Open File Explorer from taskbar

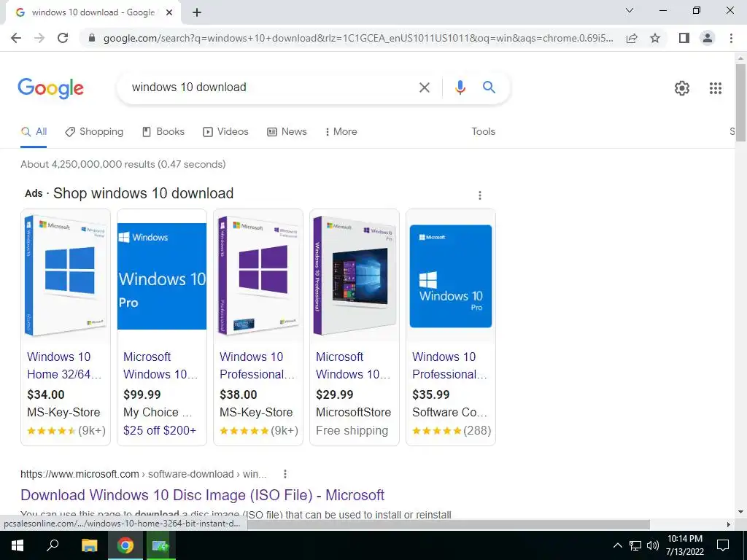[89, 545]
